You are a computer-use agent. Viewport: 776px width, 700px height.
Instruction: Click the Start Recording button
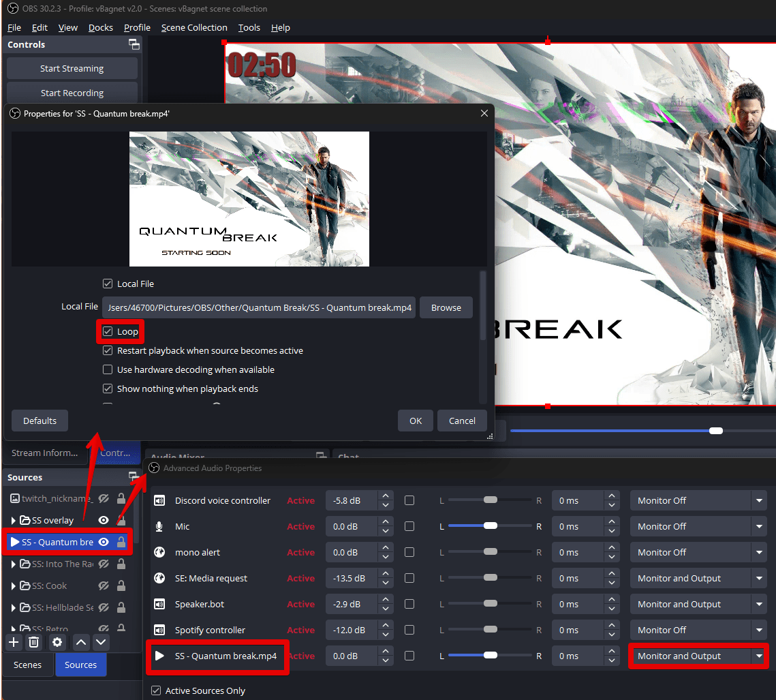coord(72,93)
